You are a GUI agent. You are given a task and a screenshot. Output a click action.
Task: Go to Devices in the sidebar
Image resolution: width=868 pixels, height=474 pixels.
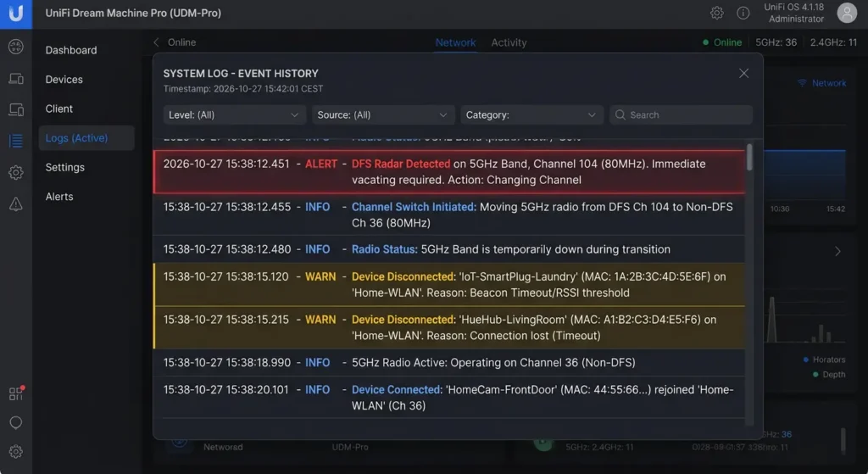[x=64, y=80]
